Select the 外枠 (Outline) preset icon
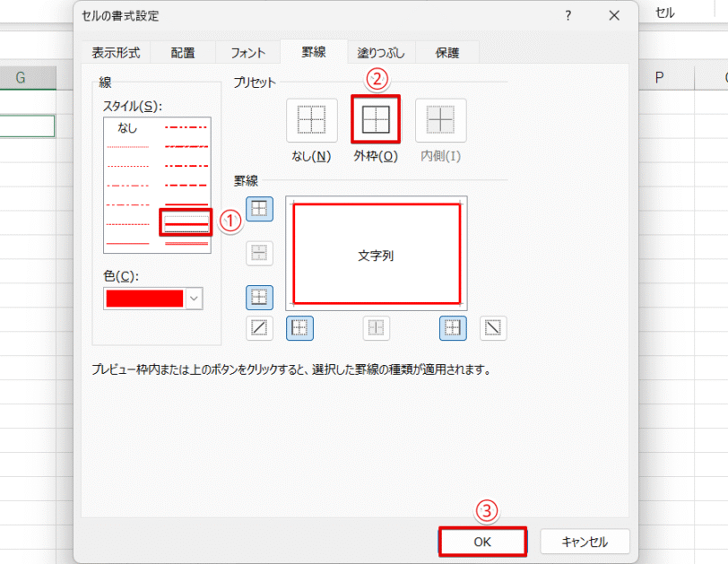 376,119
